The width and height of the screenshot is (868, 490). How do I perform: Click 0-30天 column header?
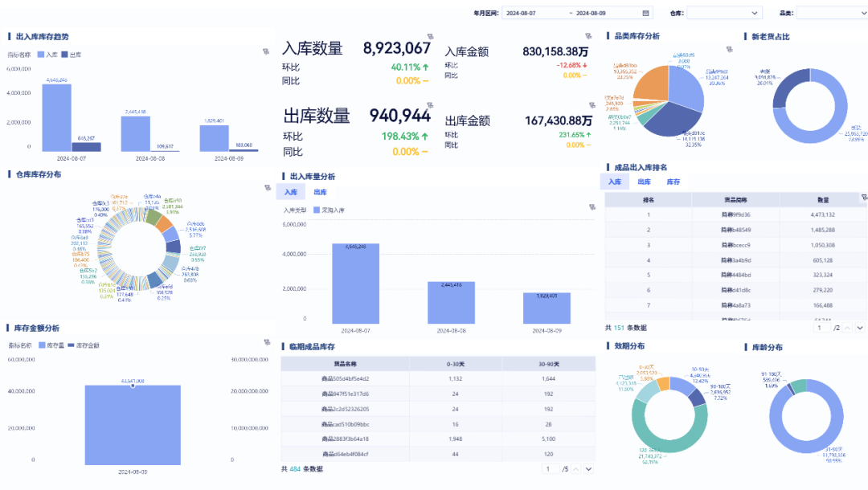point(456,364)
